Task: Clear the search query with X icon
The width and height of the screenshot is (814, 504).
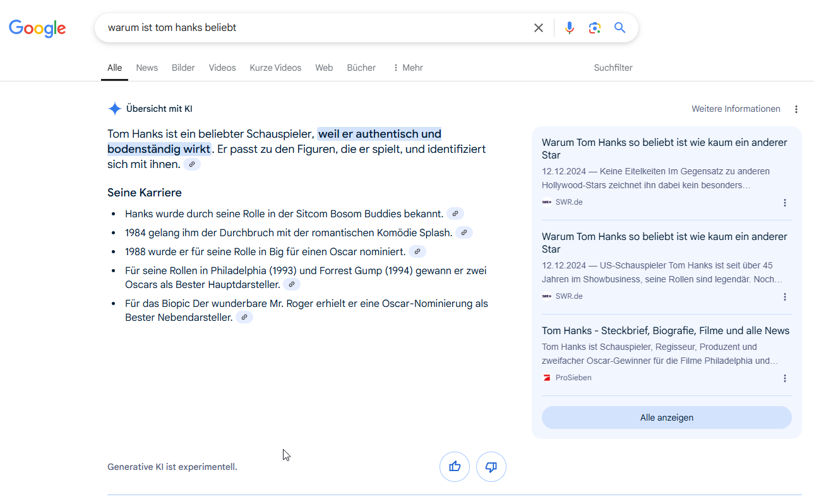Action: tap(539, 28)
